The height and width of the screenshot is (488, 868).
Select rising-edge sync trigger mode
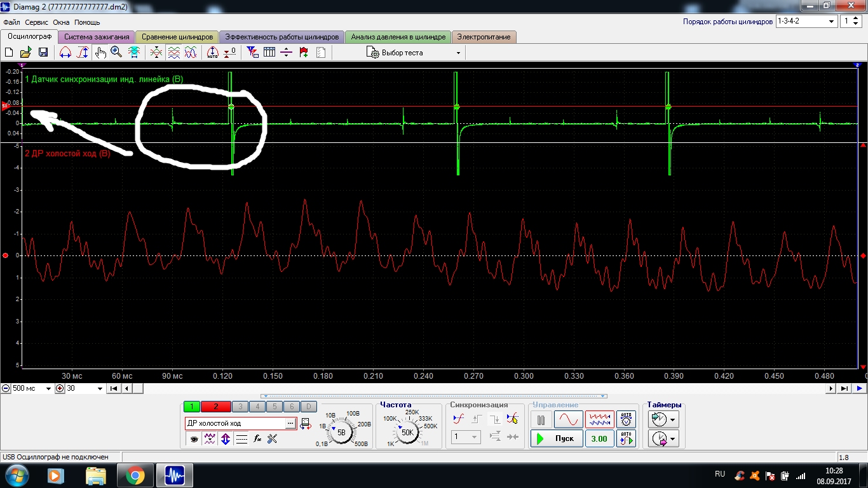click(477, 419)
